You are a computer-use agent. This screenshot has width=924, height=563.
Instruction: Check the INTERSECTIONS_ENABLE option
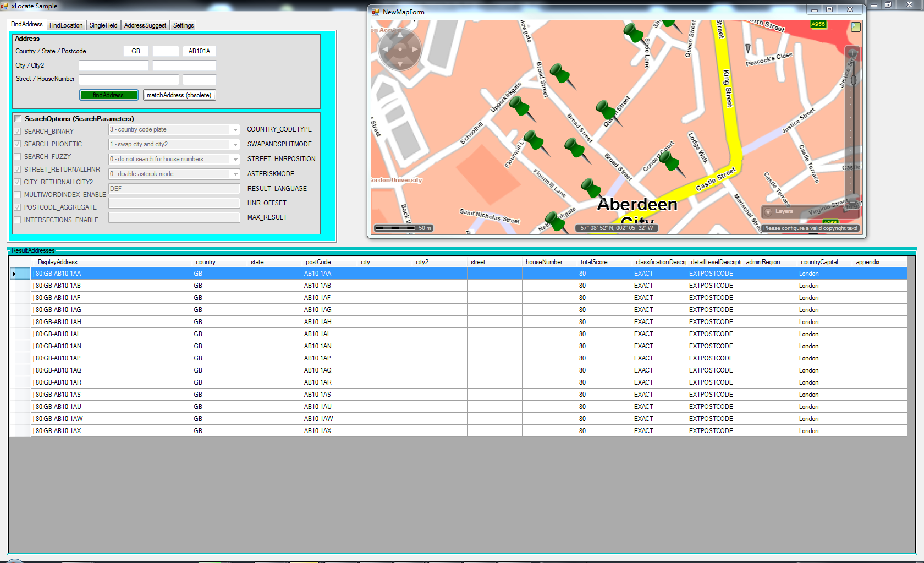click(18, 220)
